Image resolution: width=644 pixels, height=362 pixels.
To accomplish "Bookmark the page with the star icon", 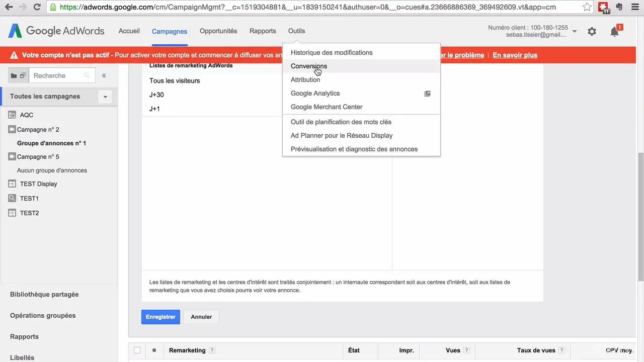I will point(587,7).
